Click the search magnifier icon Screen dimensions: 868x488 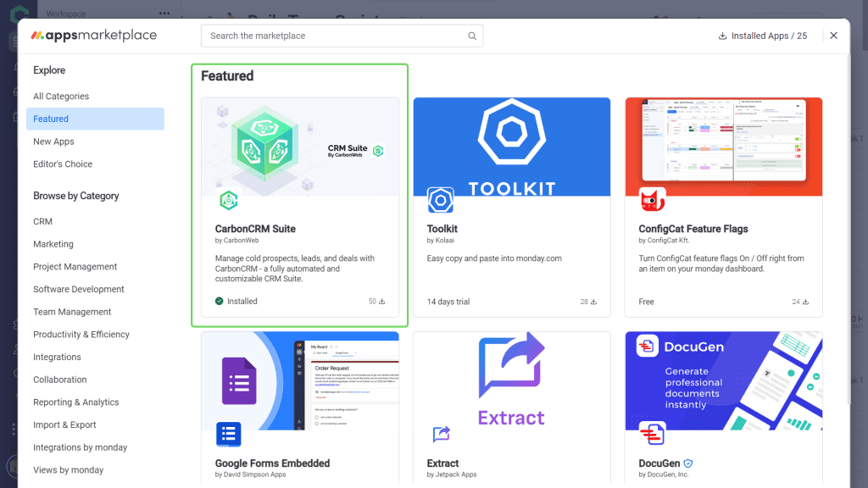coord(472,36)
